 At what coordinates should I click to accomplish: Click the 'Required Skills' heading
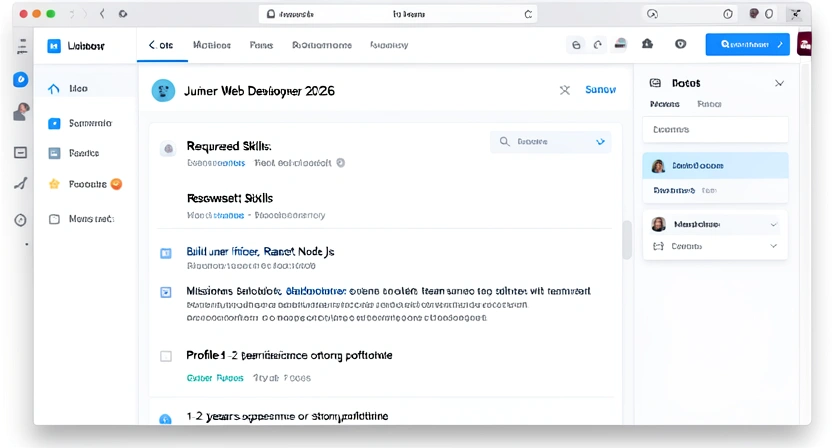[x=229, y=146]
